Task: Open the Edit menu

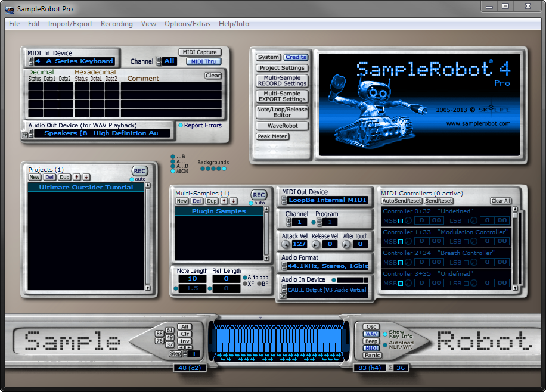Action: pyautogui.click(x=34, y=24)
